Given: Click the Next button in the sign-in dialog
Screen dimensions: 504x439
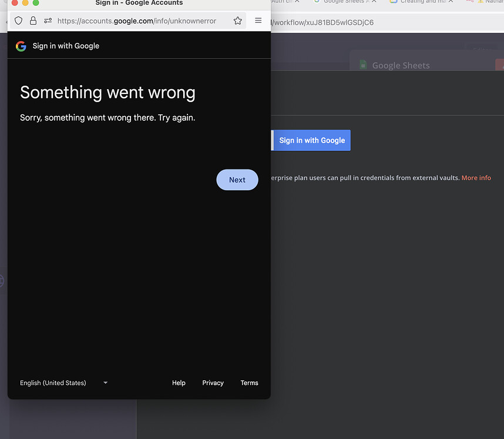Looking at the screenshot, I should [x=237, y=180].
